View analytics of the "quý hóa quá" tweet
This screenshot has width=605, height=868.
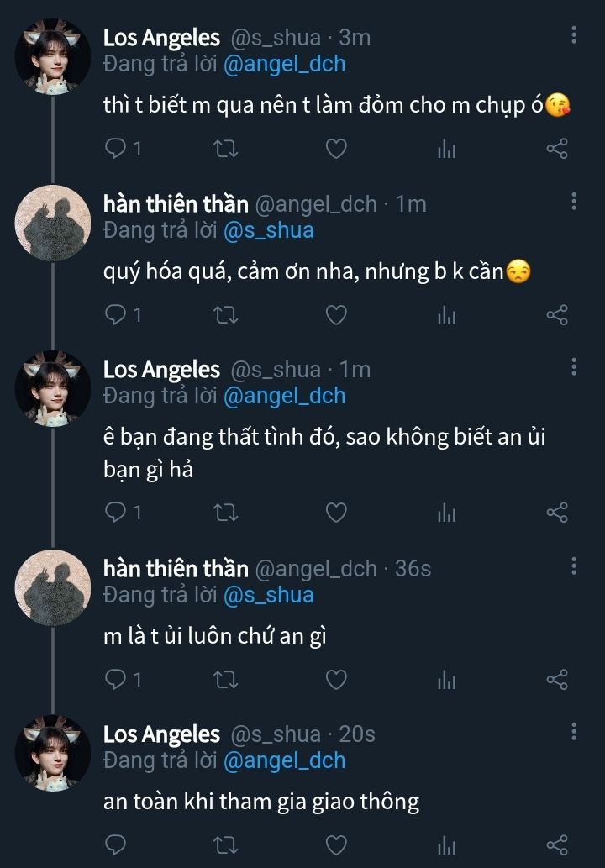coord(446,315)
